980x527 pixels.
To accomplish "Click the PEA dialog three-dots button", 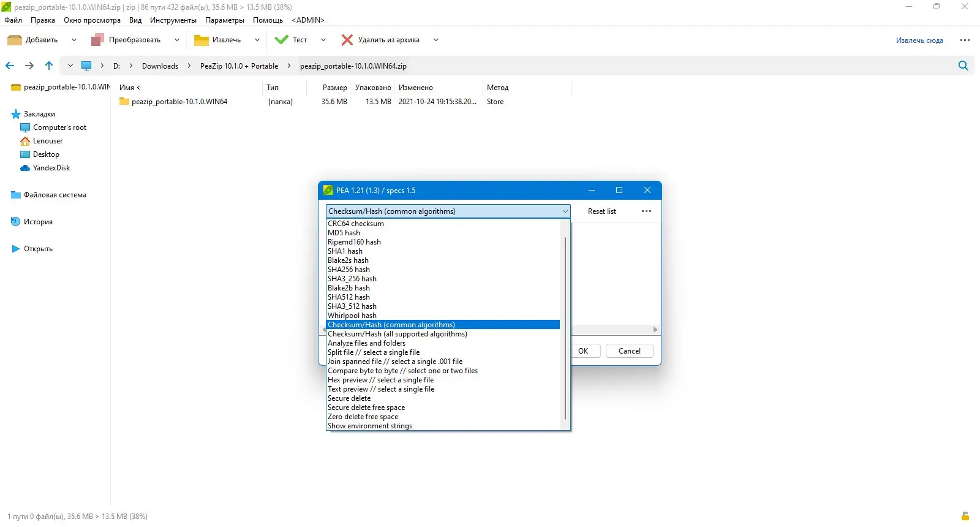I will click(646, 211).
